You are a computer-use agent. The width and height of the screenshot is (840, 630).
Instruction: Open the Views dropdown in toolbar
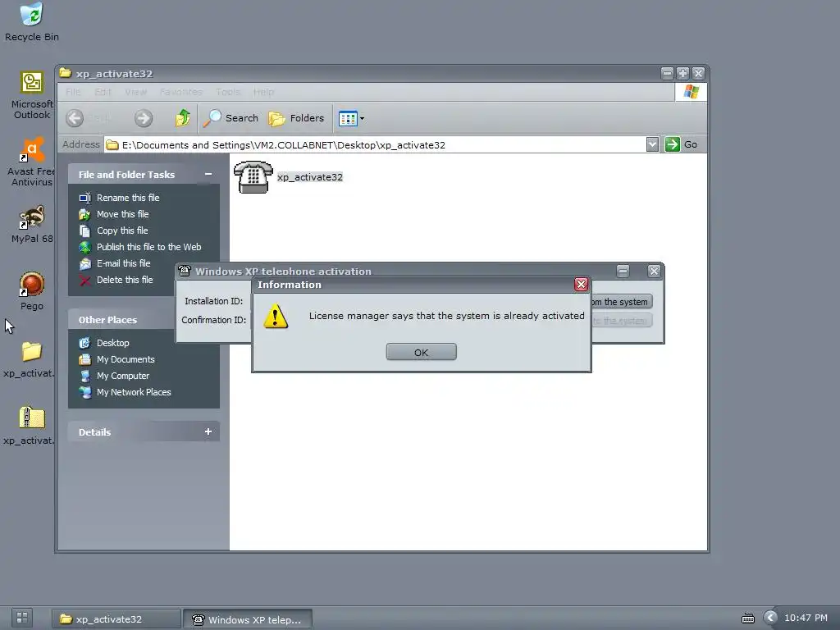pyautogui.click(x=351, y=118)
